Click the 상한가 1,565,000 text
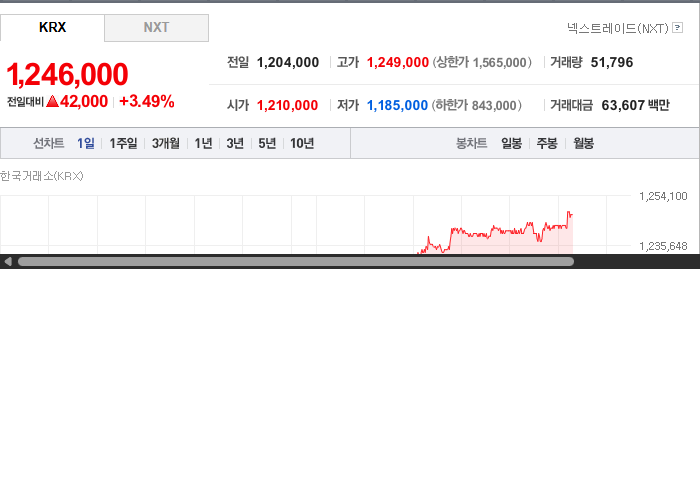This screenshot has width=700, height=490. 482,62
